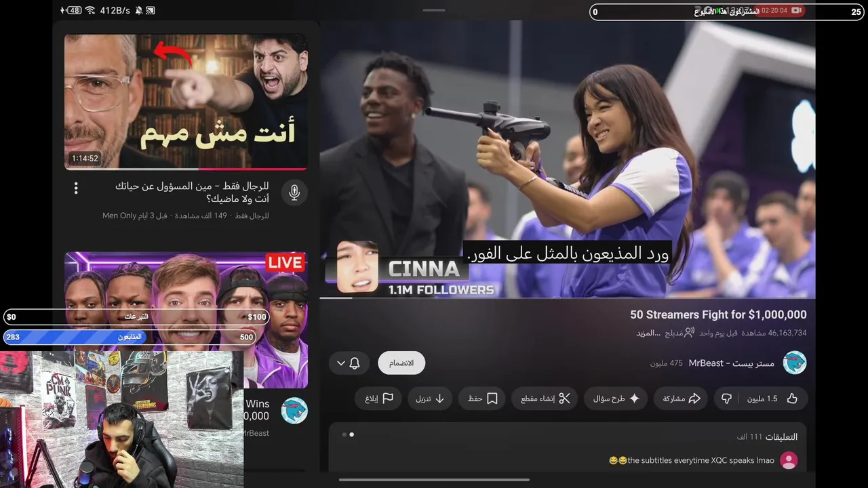Click the 46,163,734 مشاهدة view count
Screen dimensions: 868x488
tap(774, 333)
